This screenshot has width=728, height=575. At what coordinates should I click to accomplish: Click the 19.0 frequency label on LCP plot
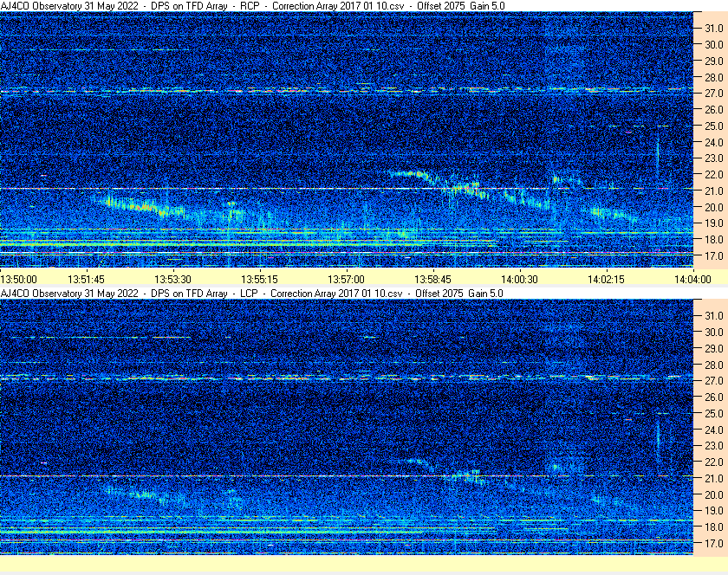tap(714, 511)
